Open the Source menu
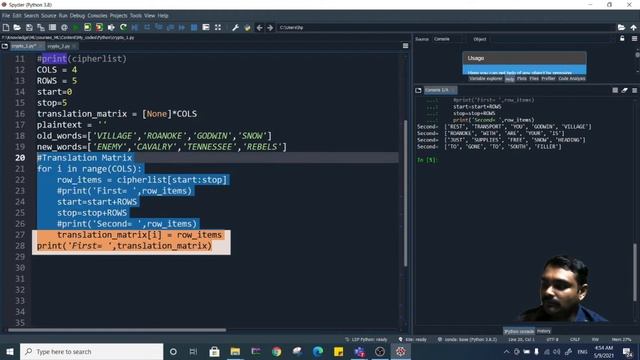Image resolution: width=640 pixels, height=360 pixels. point(48,16)
